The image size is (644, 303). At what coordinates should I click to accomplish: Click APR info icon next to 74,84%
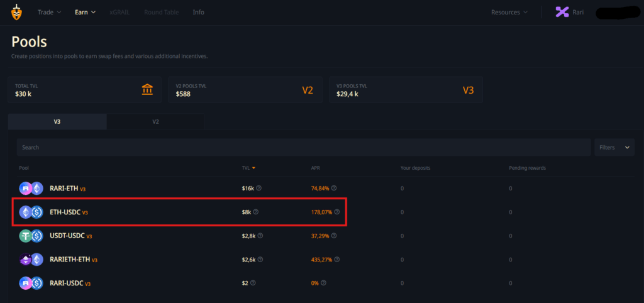334,188
